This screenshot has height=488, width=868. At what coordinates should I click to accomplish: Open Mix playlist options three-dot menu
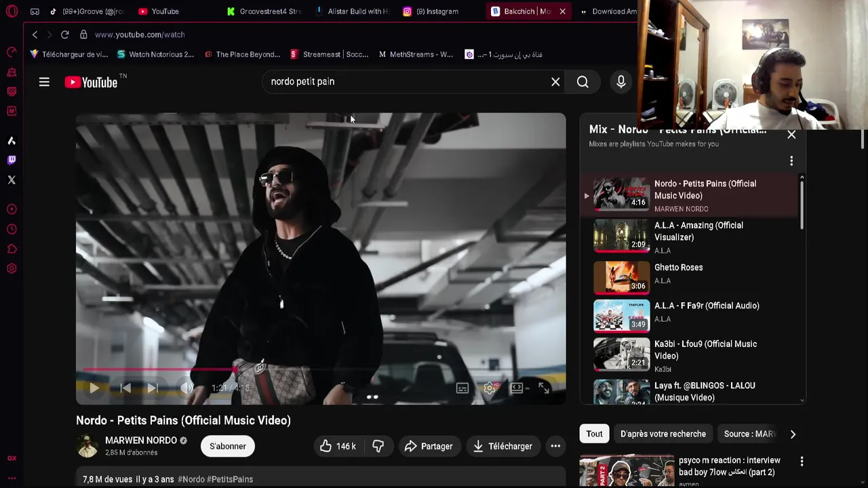[791, 161]
